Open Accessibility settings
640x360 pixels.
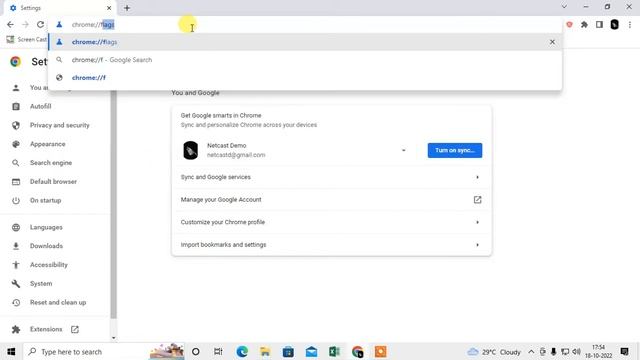point(49,265)
